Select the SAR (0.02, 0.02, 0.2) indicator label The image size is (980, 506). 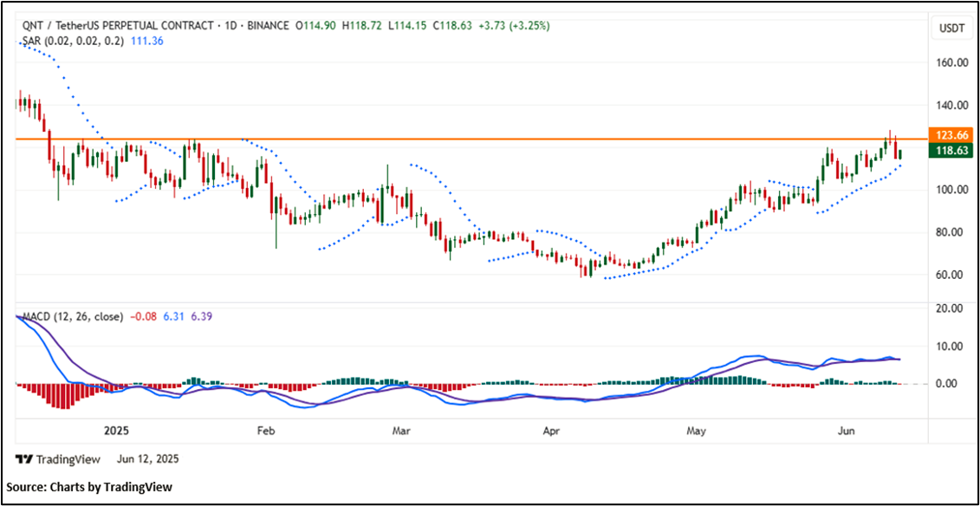(73, 41)
